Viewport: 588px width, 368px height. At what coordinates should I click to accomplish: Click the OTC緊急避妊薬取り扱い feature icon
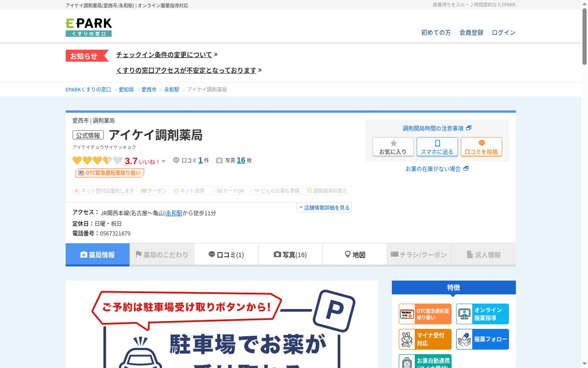click(425, 314)
